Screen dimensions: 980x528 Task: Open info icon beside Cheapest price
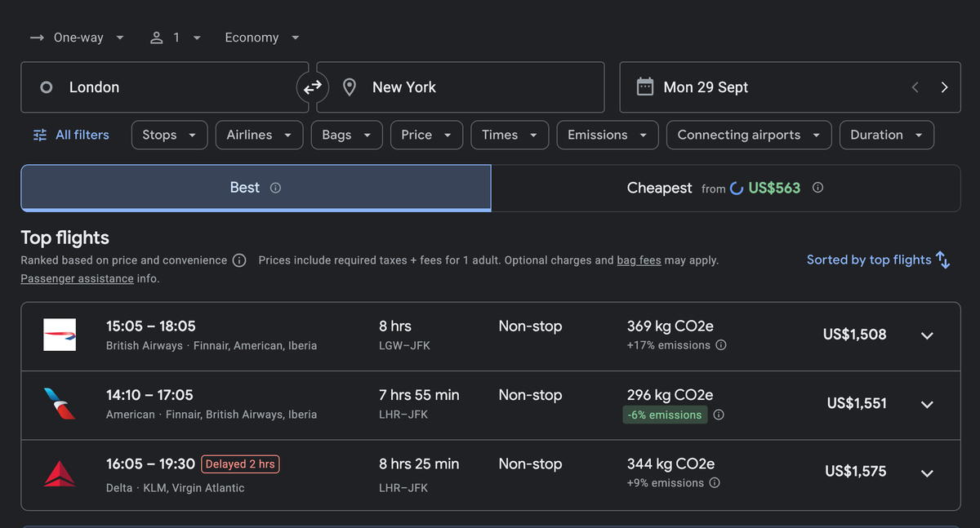[817, 188]
